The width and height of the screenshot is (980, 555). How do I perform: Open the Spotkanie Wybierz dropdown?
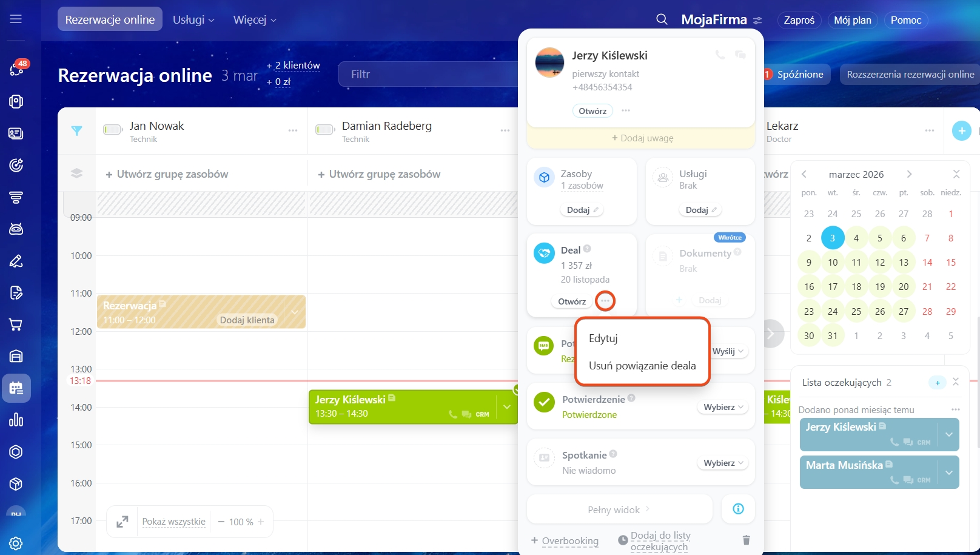click(x=723, y=463)
